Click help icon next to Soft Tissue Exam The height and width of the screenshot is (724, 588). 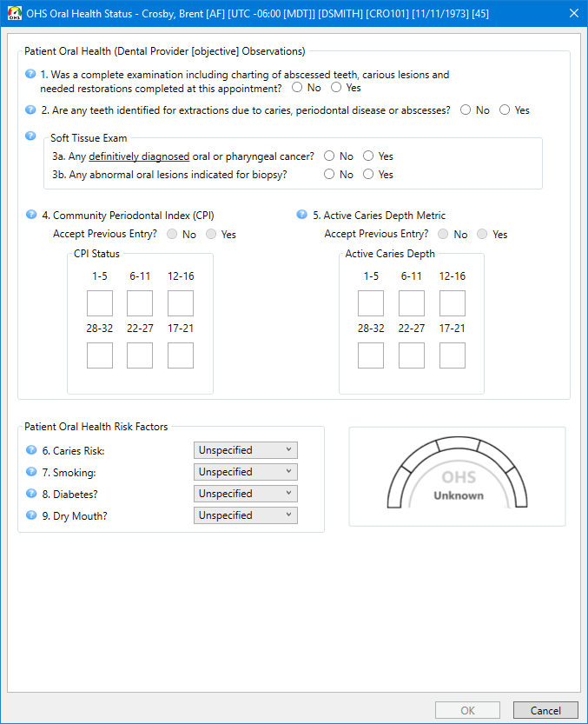[31, 136]
